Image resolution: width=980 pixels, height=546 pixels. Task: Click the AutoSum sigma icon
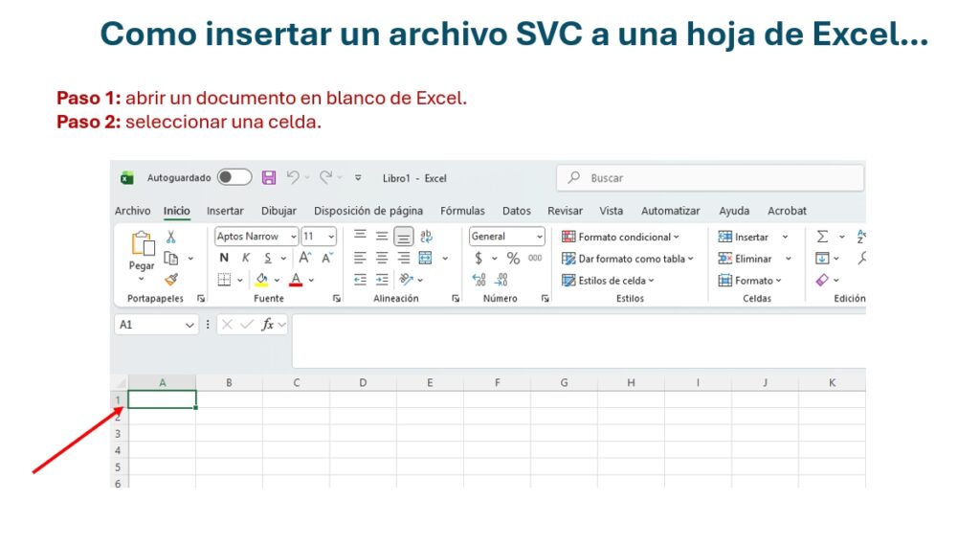click(x=822, y=237)
